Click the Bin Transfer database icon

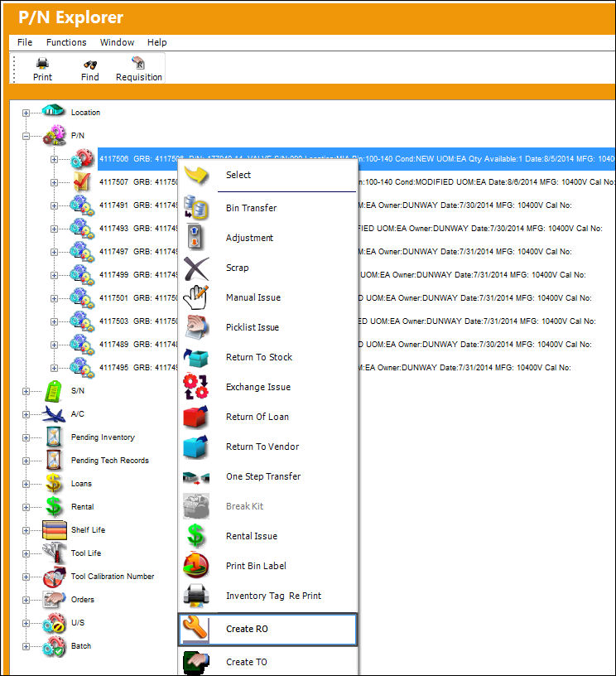click(196, 208)
